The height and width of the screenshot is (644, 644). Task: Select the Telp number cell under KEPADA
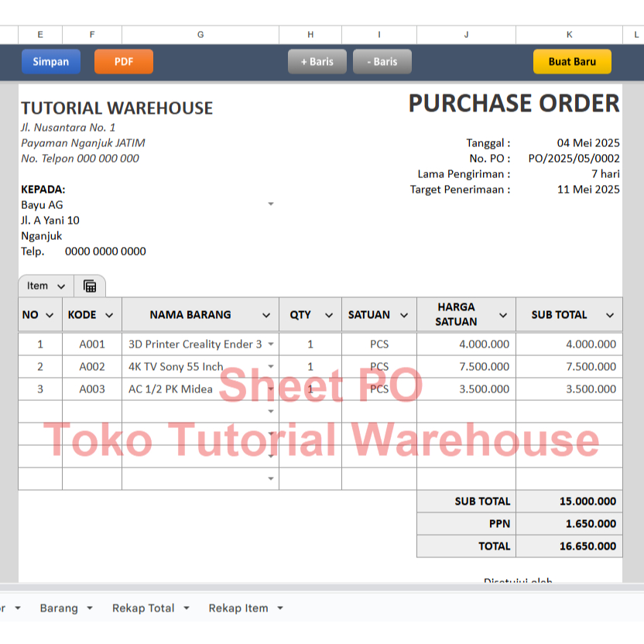click(105, 251)
